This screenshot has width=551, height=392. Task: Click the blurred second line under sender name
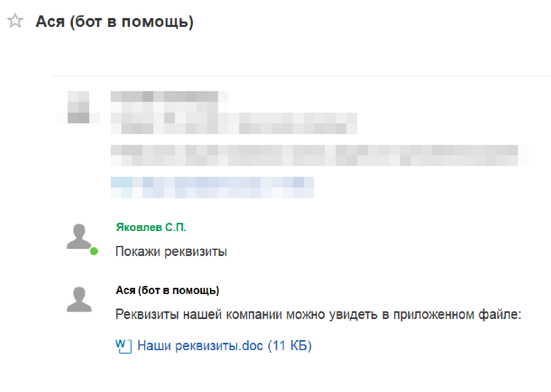point(234,123)
